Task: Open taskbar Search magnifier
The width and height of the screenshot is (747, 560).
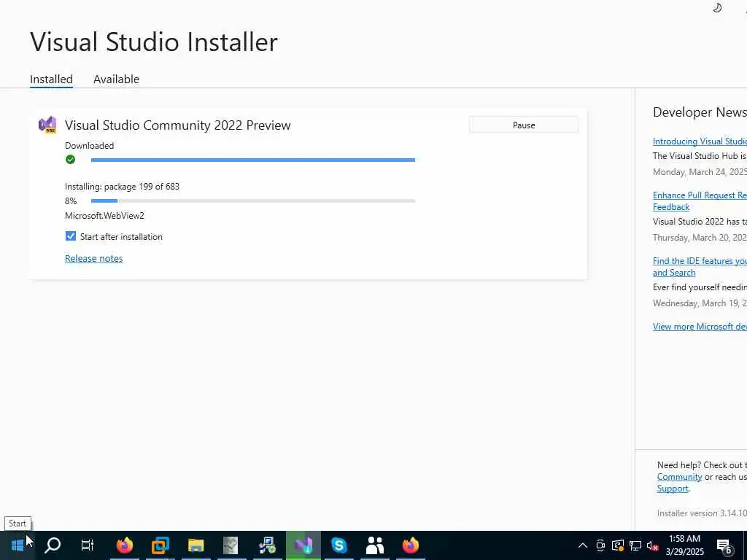Action: tap(53, 545)
